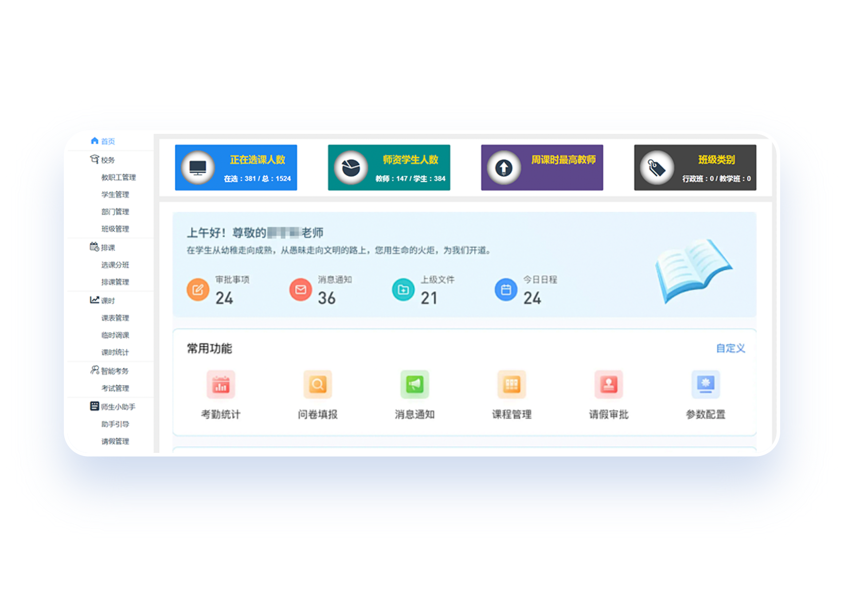The image size is (844, 616).
Task: Expand the 排课 sidebar group
Action: [103, 247]
